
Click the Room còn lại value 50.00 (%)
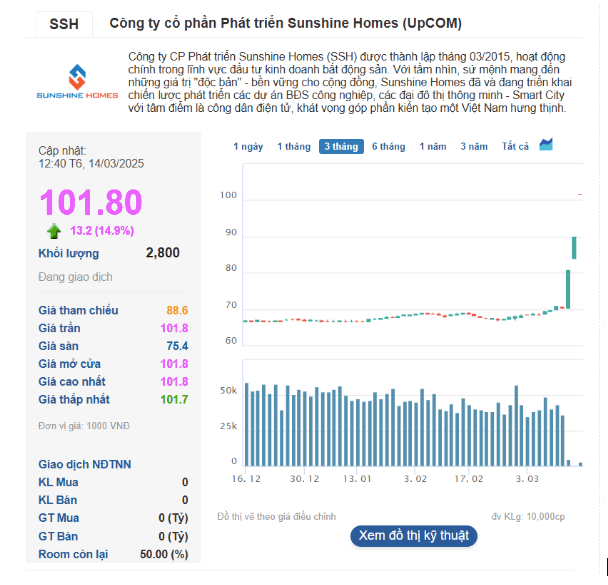[164, 554]
